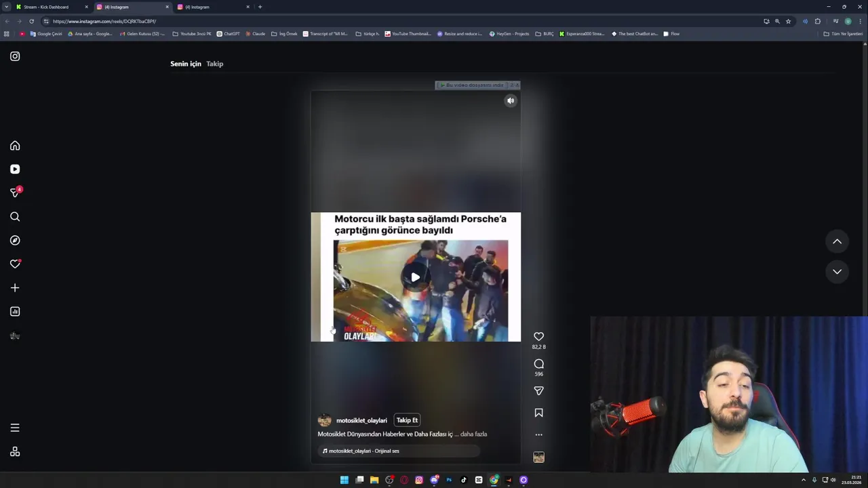
Task: Close the video download overlay bar
Action: pyautogui.click(x=517, y=85)
